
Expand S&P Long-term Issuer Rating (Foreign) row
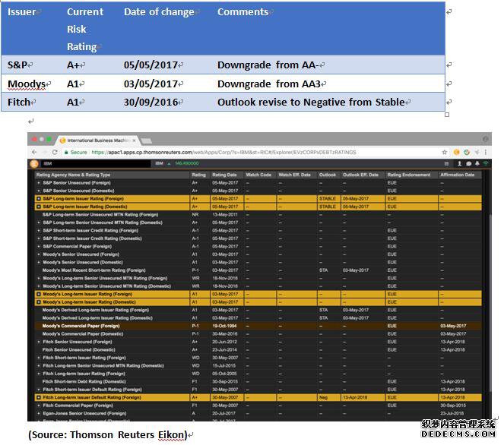coord(39,199)
